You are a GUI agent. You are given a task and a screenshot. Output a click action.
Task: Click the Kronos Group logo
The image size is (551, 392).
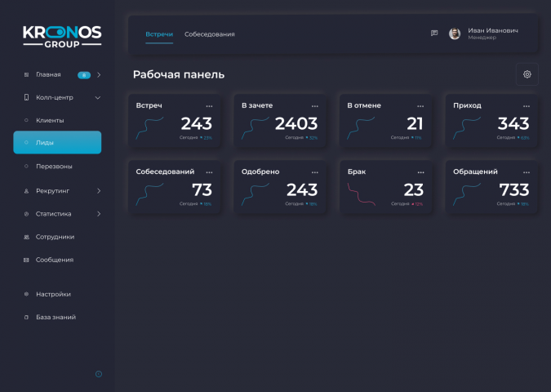pyautogui.click(x=62, y=37)
